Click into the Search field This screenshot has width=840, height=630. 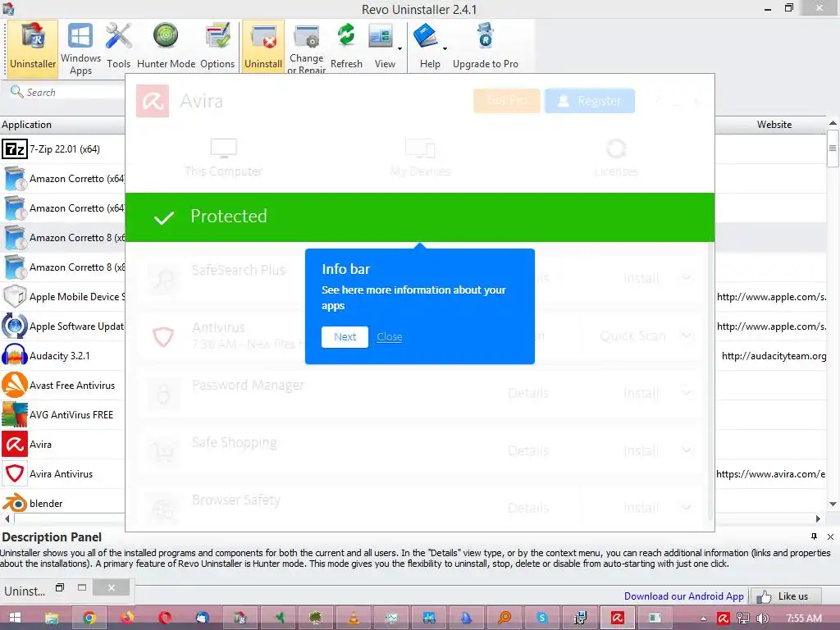67,92
